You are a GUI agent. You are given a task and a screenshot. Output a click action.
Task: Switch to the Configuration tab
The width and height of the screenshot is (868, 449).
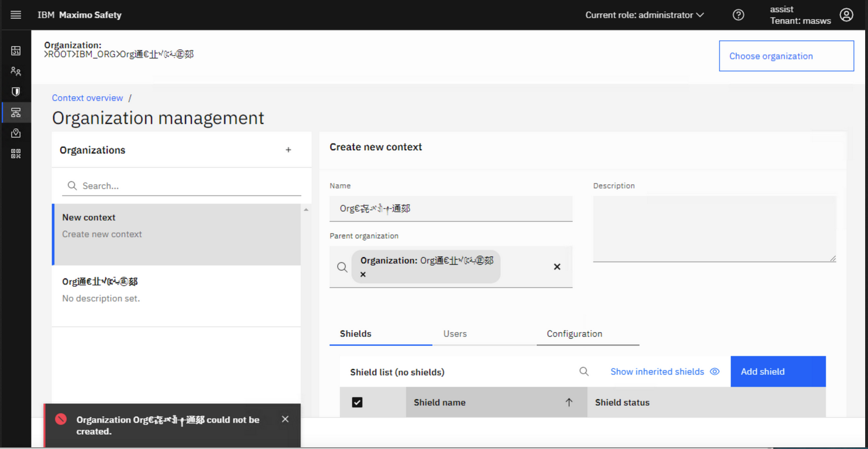(588, 333)
